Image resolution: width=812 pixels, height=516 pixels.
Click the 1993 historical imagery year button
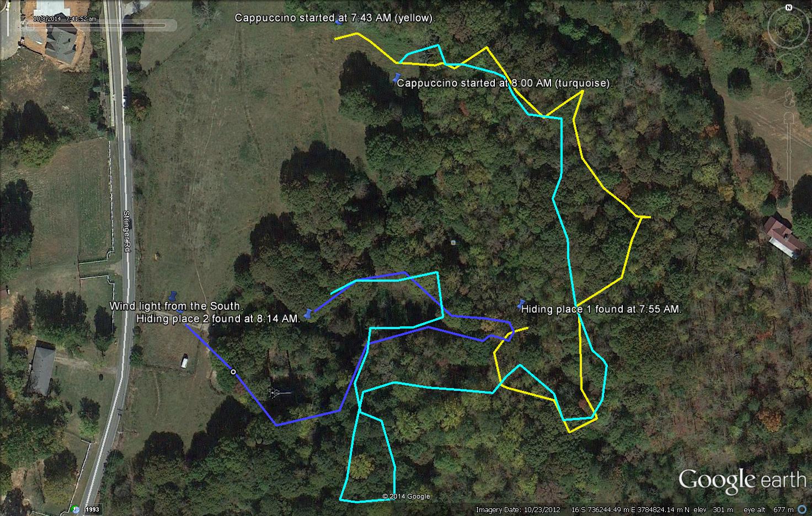coord(92,509)
